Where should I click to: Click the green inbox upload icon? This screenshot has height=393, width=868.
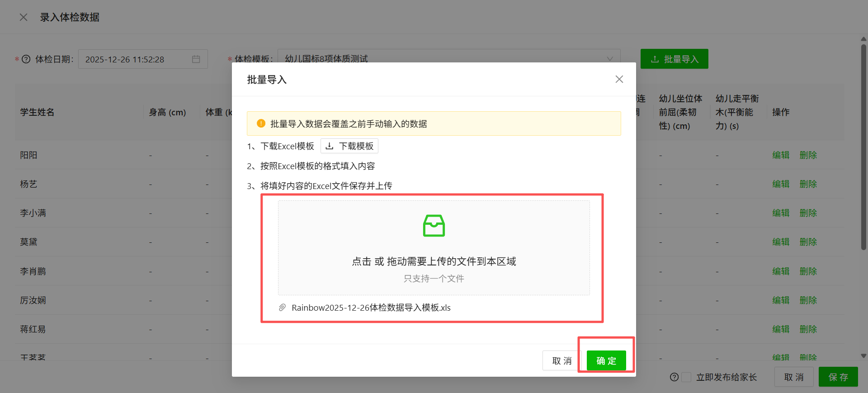pyautogui.click(x=434, y=225)
